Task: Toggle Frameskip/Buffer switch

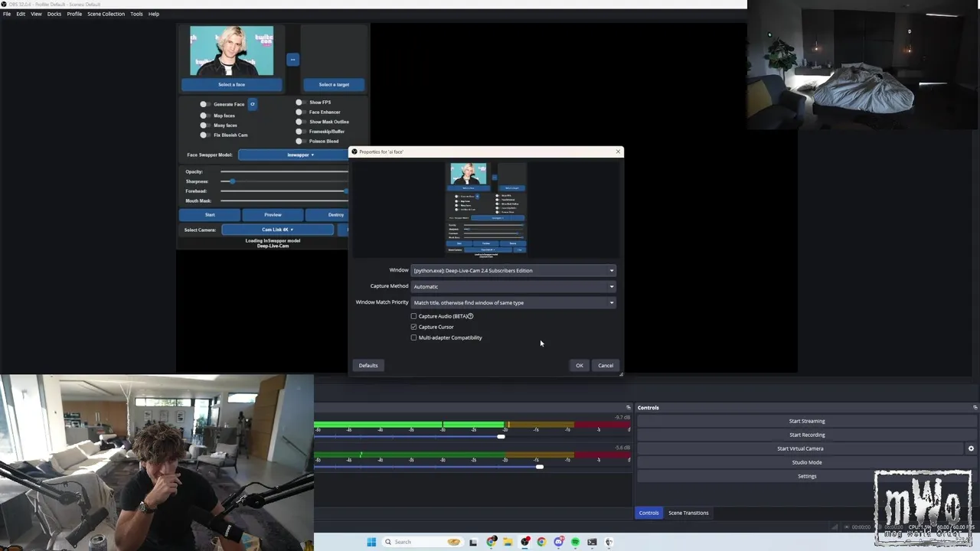Action: tap(299, 132)
